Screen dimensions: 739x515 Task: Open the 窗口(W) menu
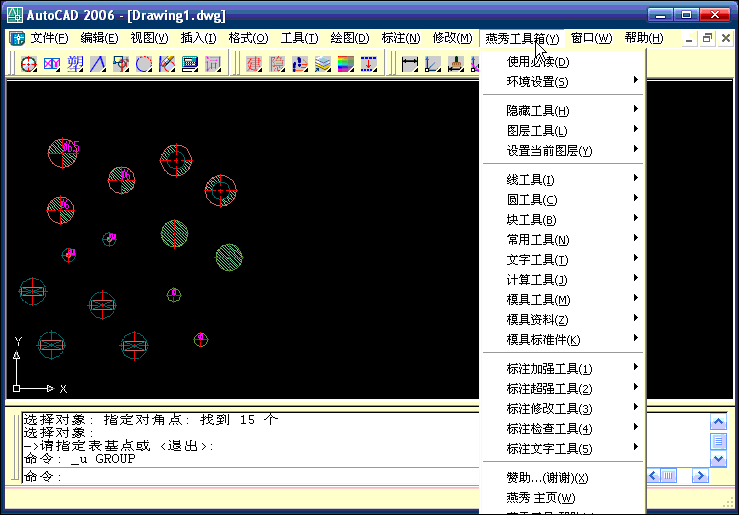tap(591, 38)
